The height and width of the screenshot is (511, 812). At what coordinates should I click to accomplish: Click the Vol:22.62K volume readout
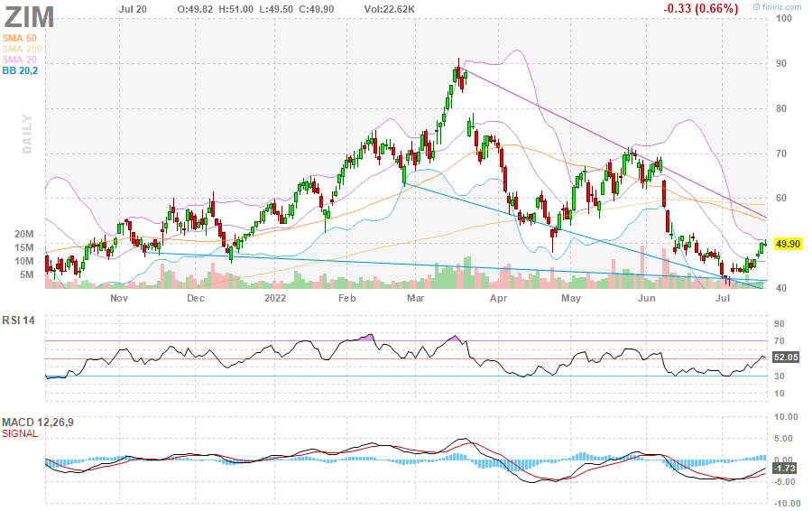point(390,9)
